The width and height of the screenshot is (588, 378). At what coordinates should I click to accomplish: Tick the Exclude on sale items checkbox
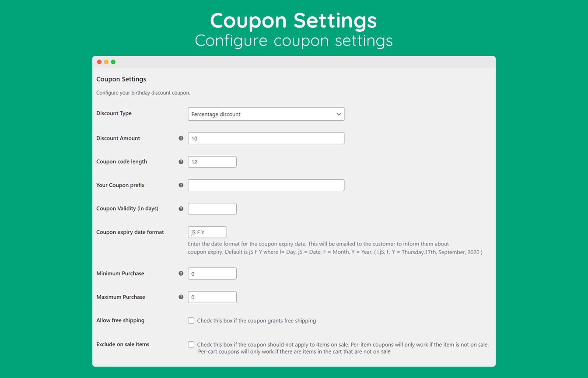pyautogui.click(x=191, y=344)
